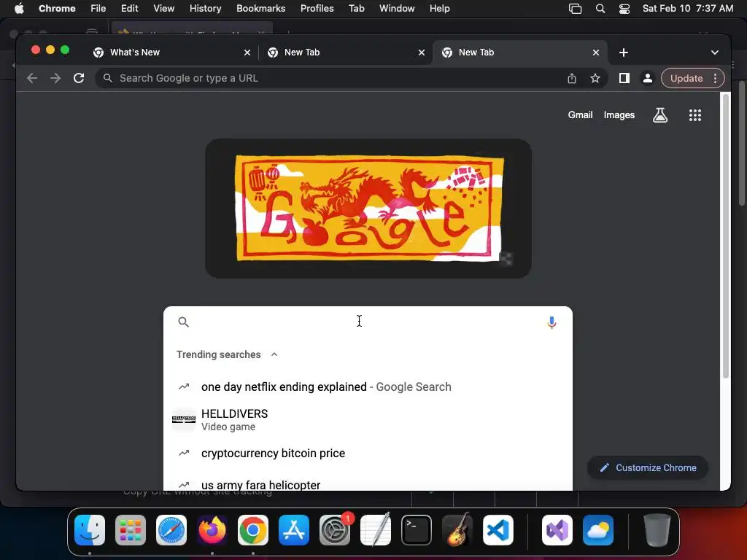Open TextEdit from the Dock

coord(376,530)
